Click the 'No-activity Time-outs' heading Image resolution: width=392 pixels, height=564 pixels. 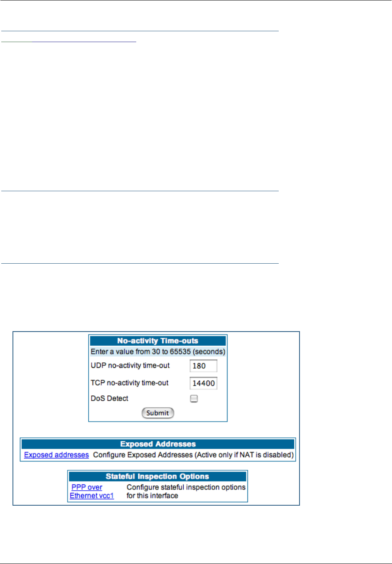point(158,341)
